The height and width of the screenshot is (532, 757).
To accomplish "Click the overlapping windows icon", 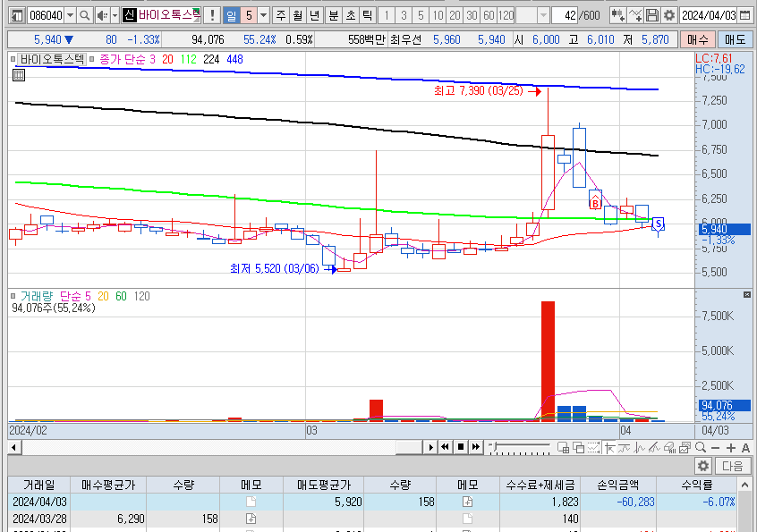I will [578, 448].
